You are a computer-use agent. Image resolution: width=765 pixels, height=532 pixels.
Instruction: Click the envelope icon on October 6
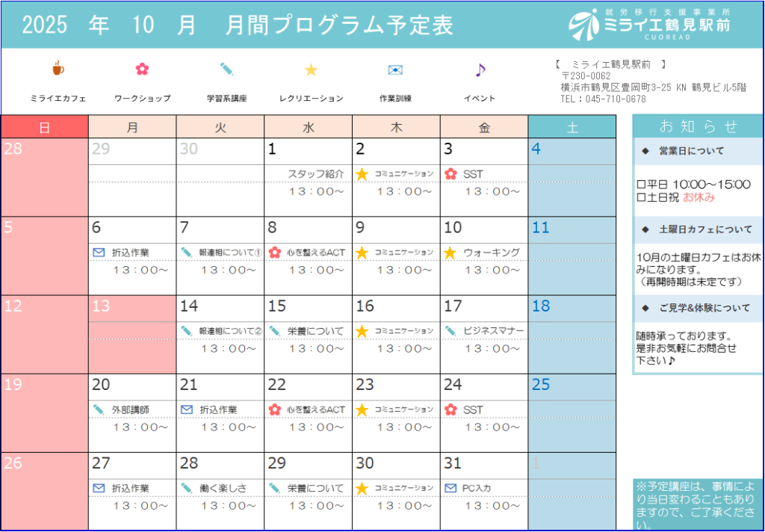pos(99,253)
